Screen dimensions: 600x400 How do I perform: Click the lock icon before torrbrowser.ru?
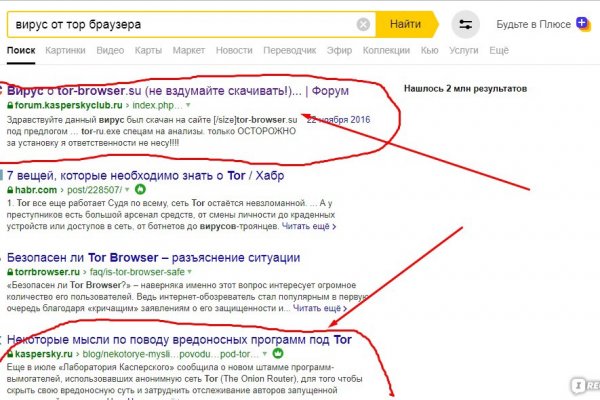click(10, 272)
